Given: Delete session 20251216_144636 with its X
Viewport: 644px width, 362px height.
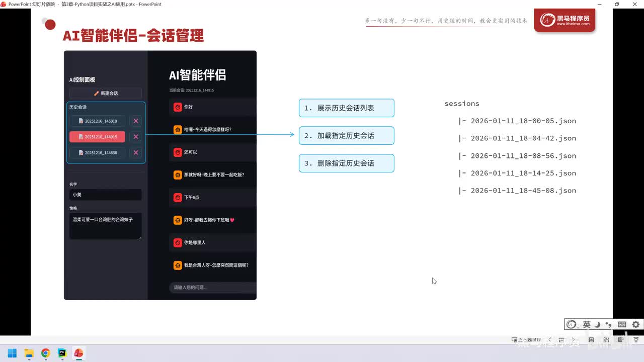Looking at the screenshot, I should (135, 152).
